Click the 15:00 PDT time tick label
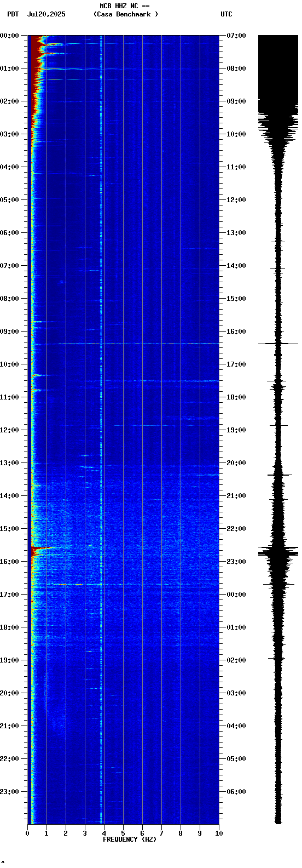Viewport: 302px width, 868px height. (x=10, y=529)
